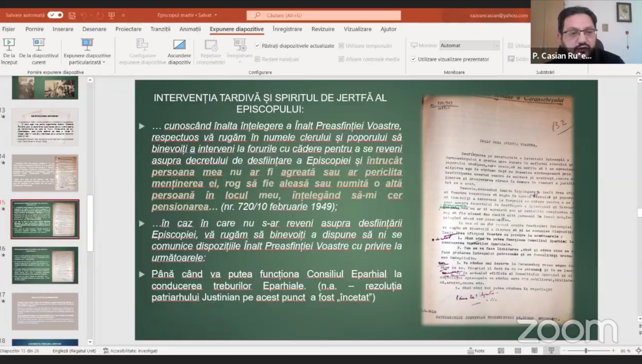This screenshot has height=364, width=642.
Task: Switch to slide sorter view icon
Action: 518,351
